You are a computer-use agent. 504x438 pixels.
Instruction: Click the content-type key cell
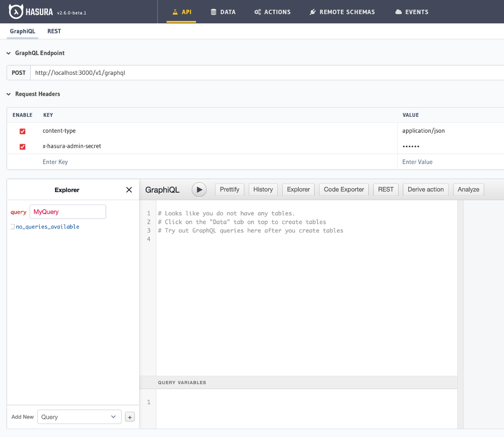pos(59,131)
